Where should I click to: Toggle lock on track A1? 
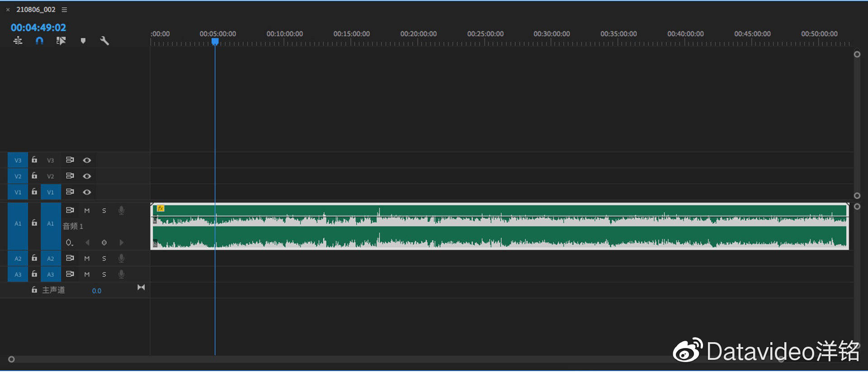pos(34,223)
